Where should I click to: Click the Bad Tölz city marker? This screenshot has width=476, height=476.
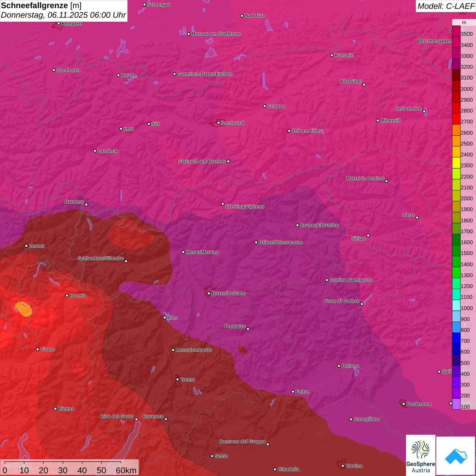click(x=242, y=16)
